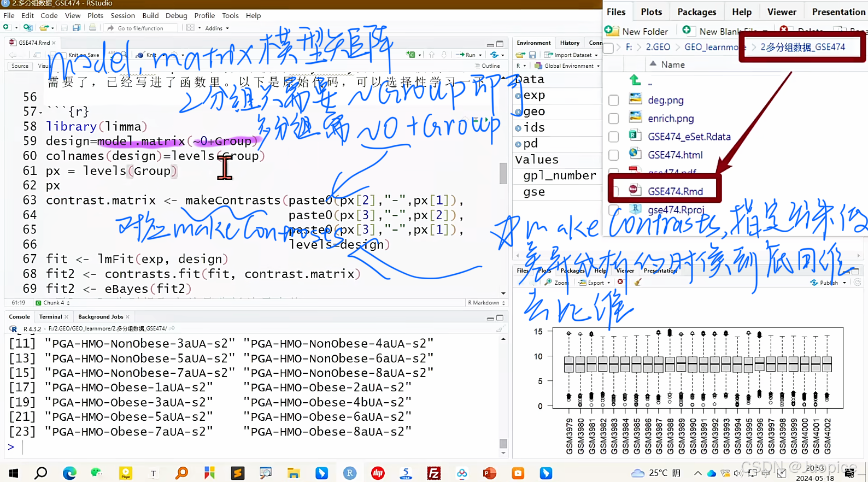This screenshot has width=868, height=482.
Task: Toggle the select-all checkbox in Files breadcrumb
Action: (608, 48)
